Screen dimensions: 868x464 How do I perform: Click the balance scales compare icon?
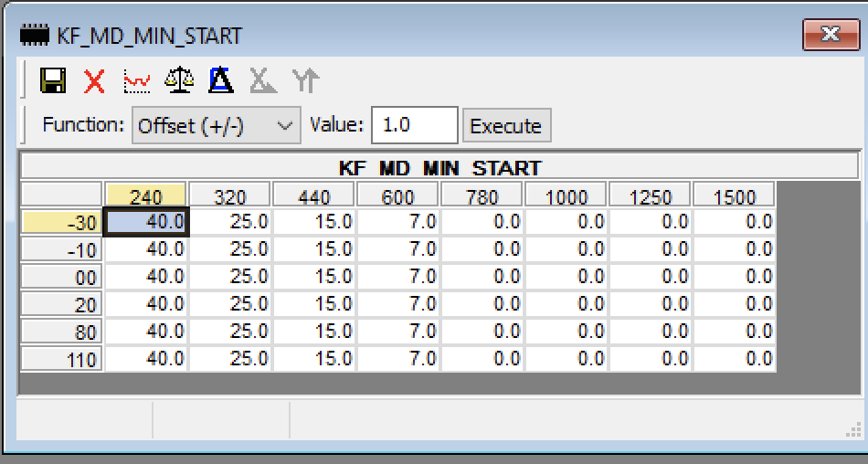[x=179, y=81]
